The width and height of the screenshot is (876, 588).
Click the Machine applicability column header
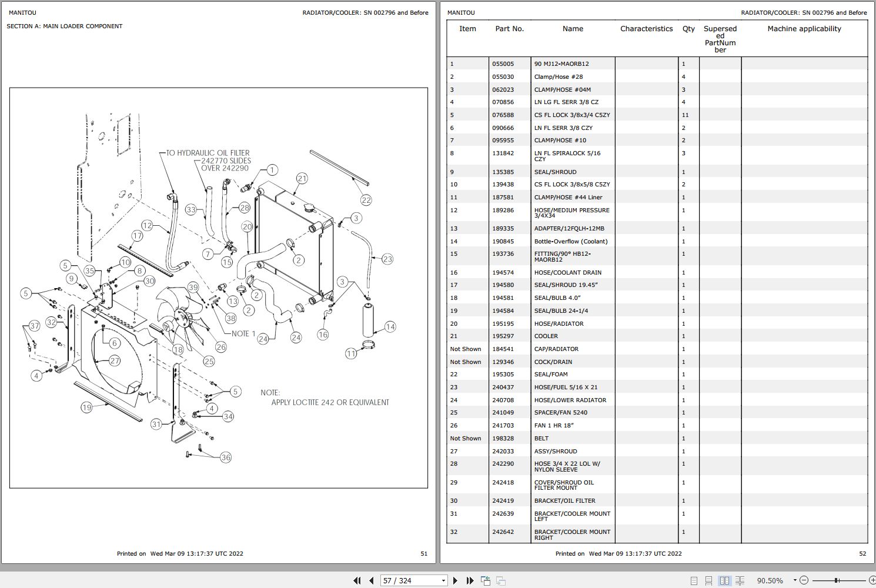tap(805, 28)
